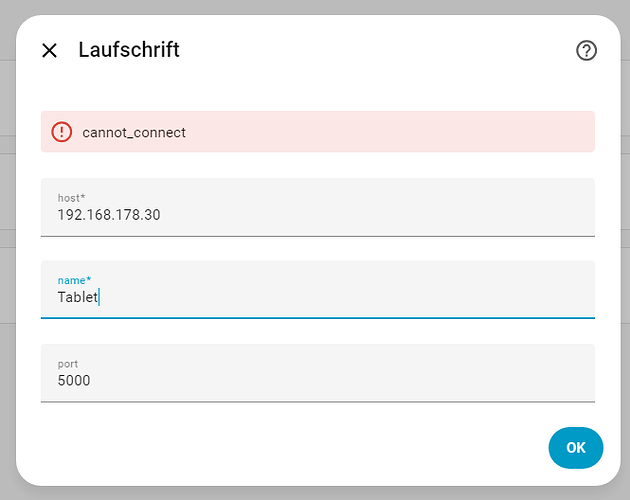This screenshot has height=500, width=630.
Task: Click the host* field label
Action: [x=71, y=198]
